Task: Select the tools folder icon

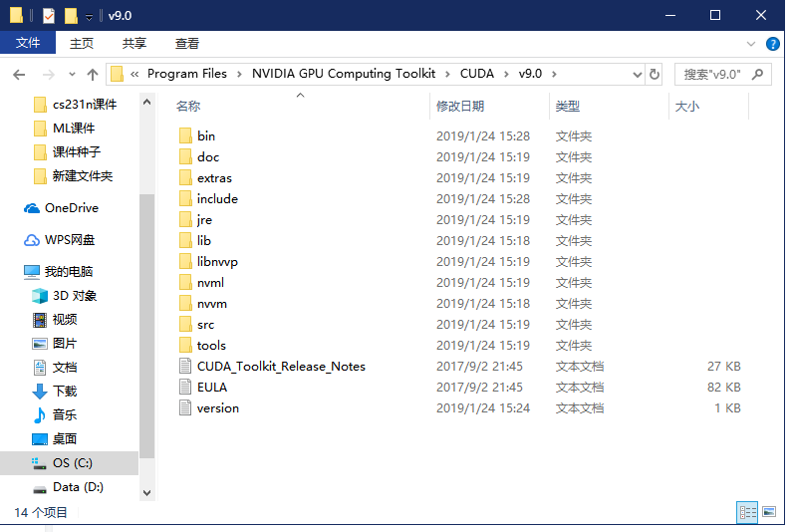Action: [185, 345]
